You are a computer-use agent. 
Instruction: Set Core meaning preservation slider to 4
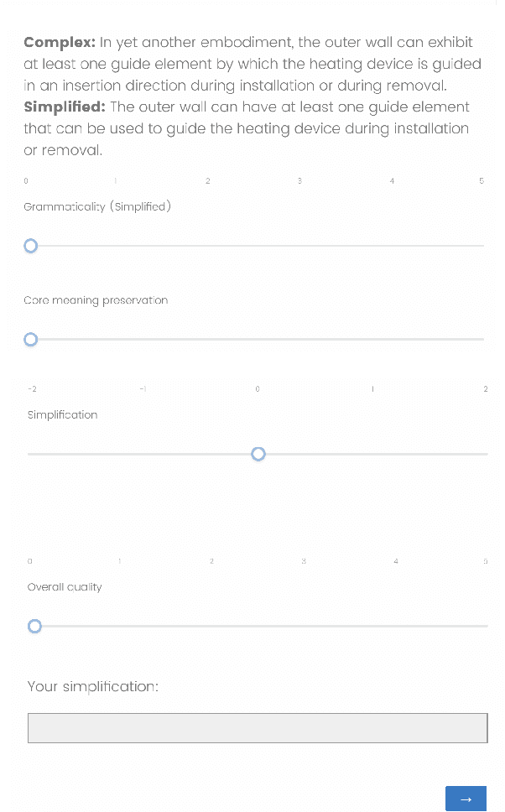pos(392,340)
